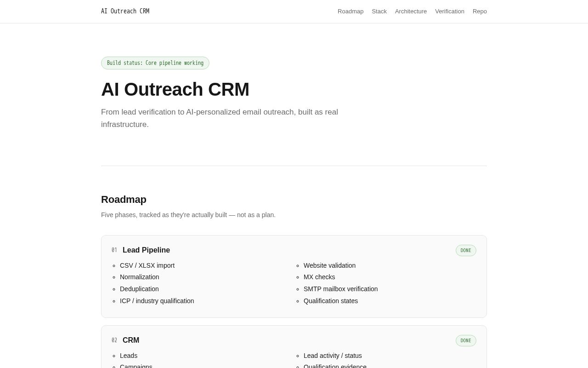Click the 'Five phases' roadmap subtitle
The image size is (588, 368).
coord(188,215)
